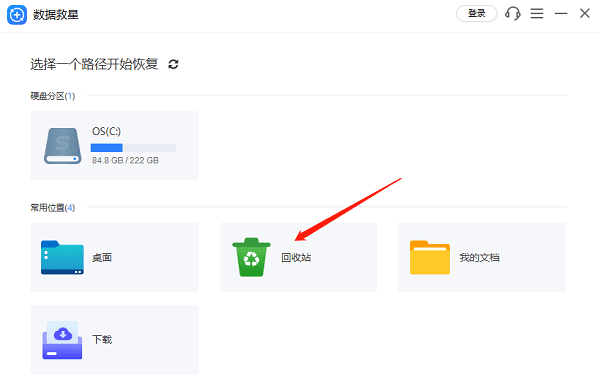600x389 pixels.
Task: Click the C drive usage bar
Action: tap(133, 148)
